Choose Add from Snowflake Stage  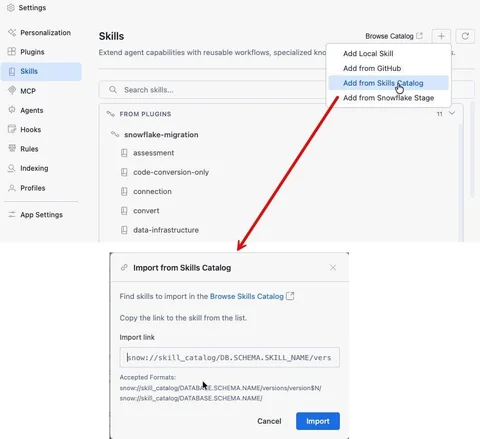pyautogui.click(x=388, y=98)
